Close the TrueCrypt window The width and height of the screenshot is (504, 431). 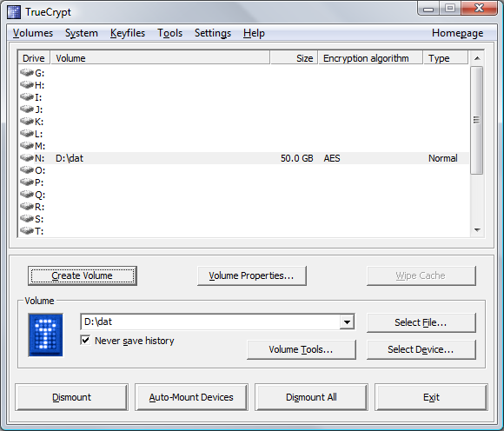[479, 9]
